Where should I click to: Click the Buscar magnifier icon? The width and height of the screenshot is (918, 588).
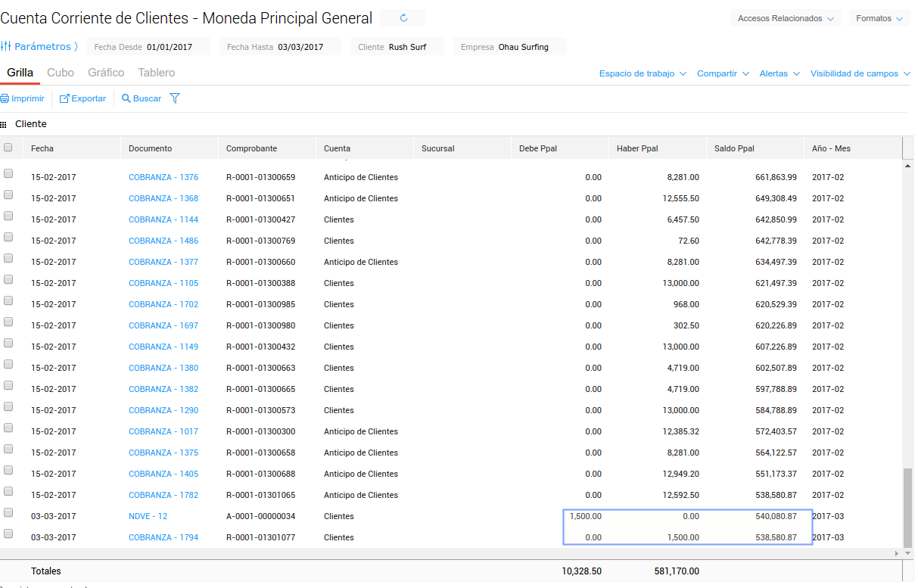tap(126, 98)
